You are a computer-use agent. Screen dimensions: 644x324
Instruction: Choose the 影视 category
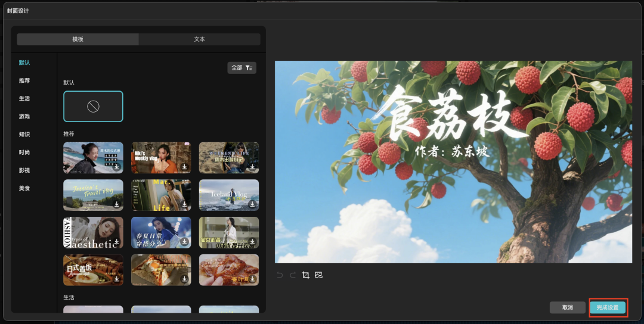pyautogui.click(x=24, y=170)
